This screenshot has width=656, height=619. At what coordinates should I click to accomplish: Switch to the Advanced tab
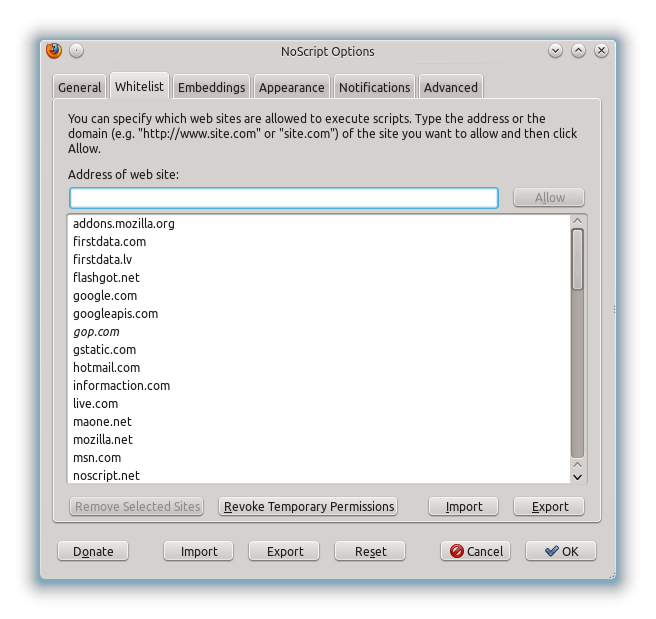click(x=451, y=87)
